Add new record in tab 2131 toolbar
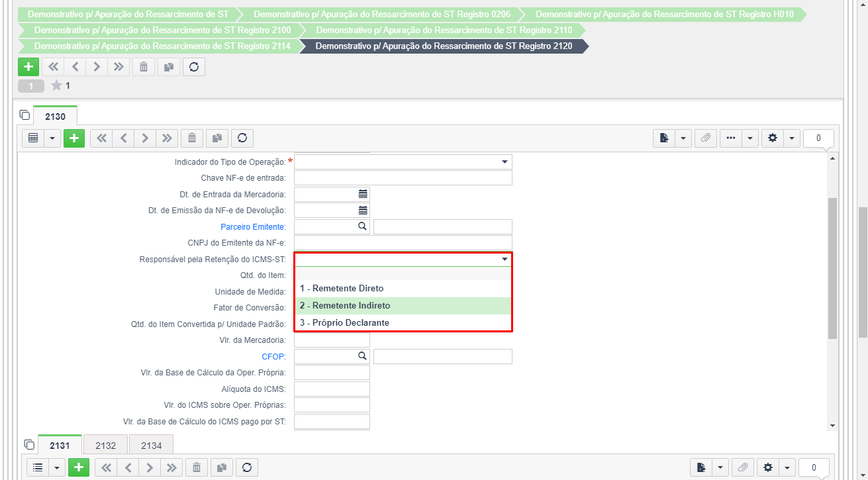Screen dimensions: 868x480 coord(79,467)
